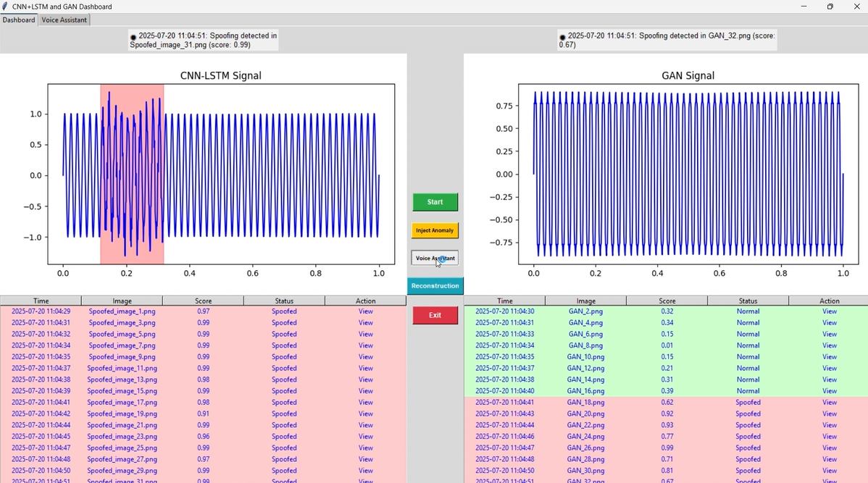Open View for Spoofed_image_19.png
This screenshot has height=483, width=868.
(365, 413)
